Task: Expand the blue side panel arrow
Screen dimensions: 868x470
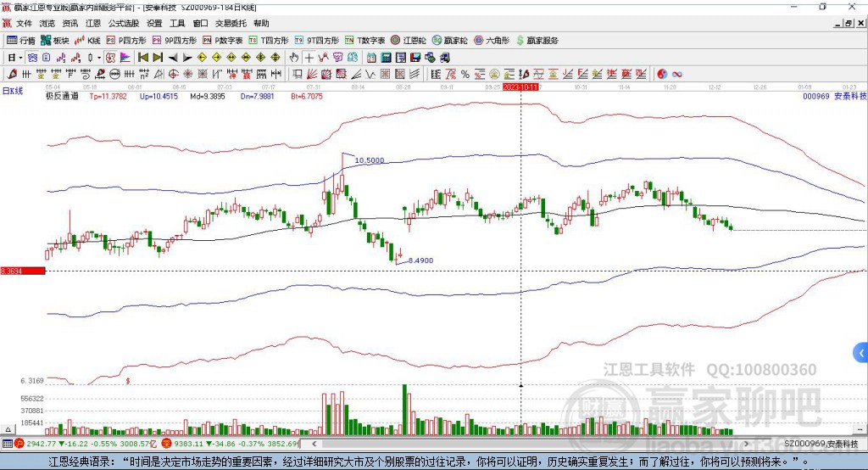Action: tap(861, 353)
